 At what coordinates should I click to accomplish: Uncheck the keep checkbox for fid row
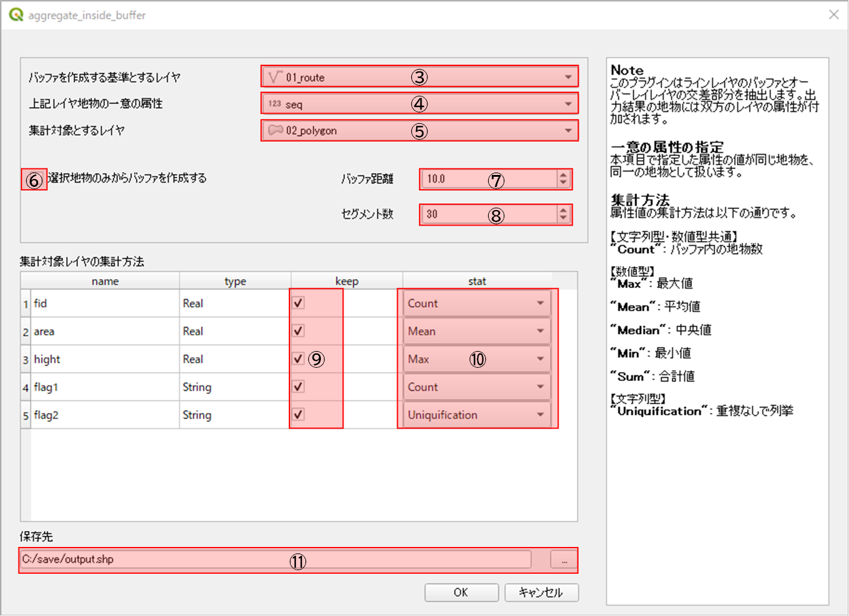pos(298,303)
